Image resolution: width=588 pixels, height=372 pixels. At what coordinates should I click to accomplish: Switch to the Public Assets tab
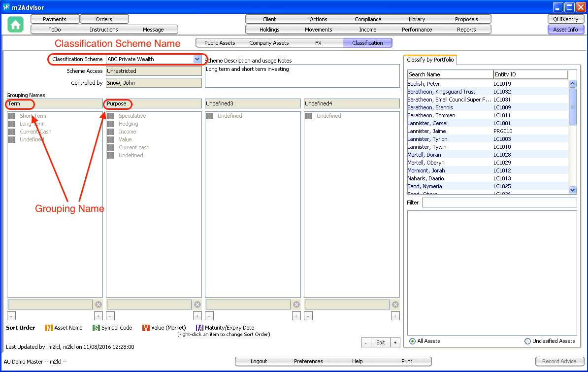pos(220,43)
